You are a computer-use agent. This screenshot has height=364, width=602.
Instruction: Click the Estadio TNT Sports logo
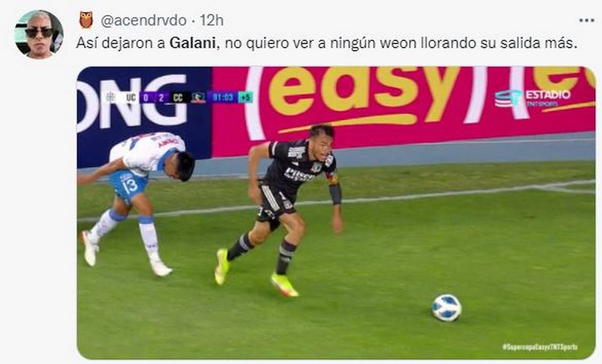(532, 99)
